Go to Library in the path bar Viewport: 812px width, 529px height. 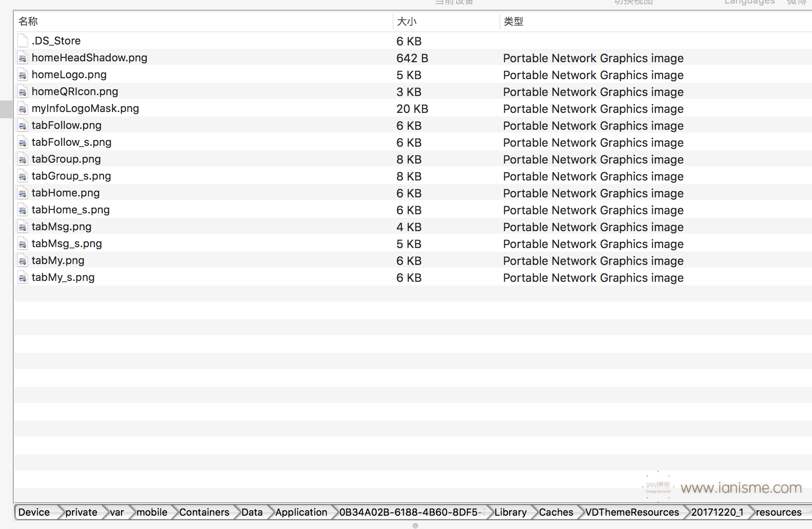pyautogui.click(x=511, y=512)
